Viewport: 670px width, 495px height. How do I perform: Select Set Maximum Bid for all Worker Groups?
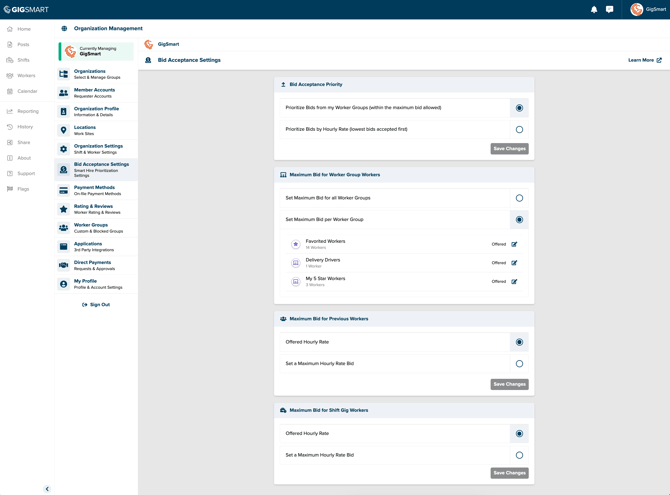tap(519, 198)
